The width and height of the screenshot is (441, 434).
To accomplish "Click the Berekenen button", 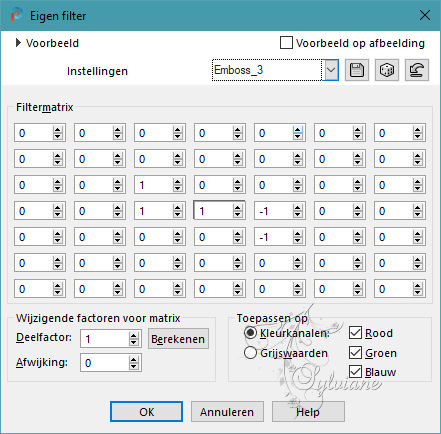I will (x=178, y=339).
